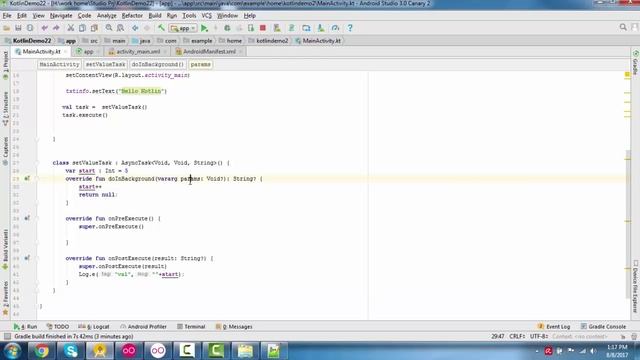The height and width of the screenshot is (360, 640).
Task: Open the Messages tool window button
Action: pos(234,327)
